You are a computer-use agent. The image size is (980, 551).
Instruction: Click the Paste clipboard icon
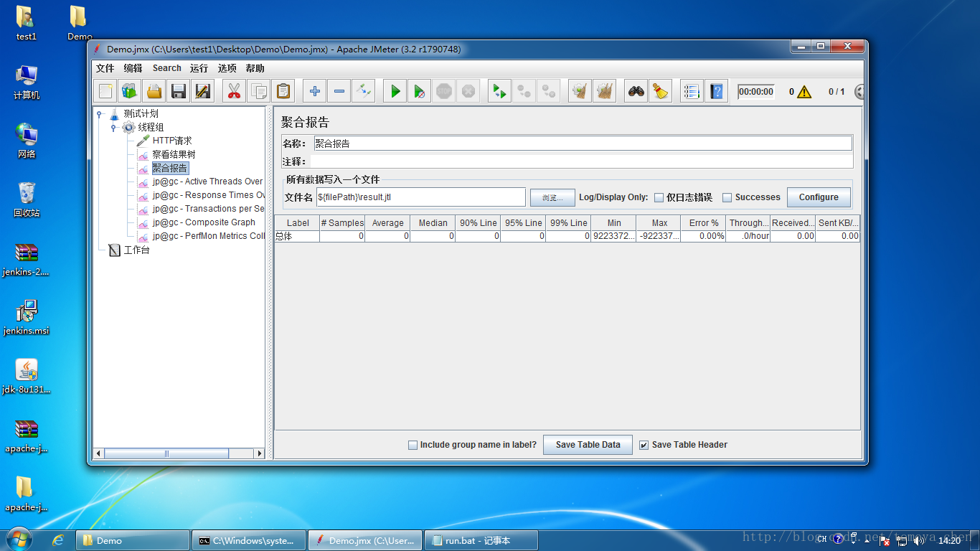coord(284,91)
